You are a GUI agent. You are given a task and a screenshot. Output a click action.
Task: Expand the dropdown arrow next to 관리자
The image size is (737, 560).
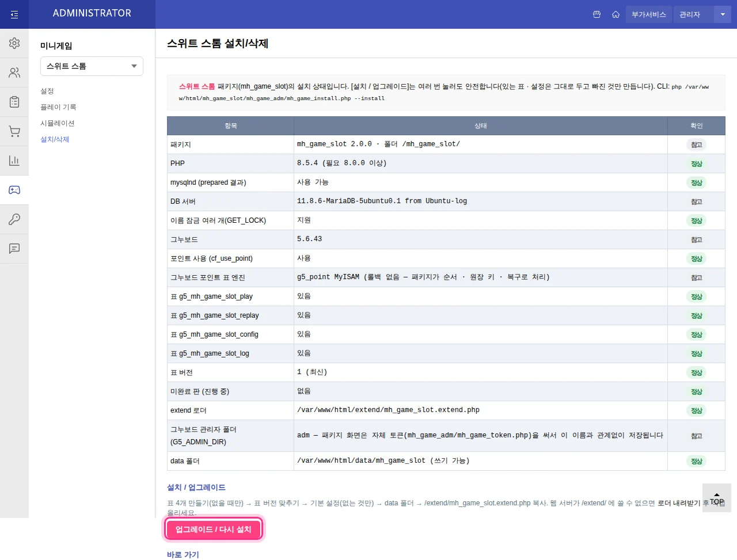[723, 14]
